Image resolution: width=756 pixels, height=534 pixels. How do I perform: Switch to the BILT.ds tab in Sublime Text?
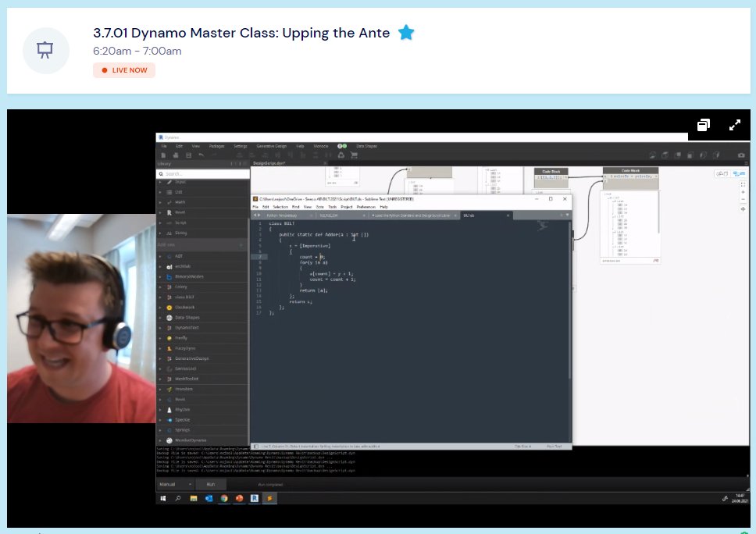pos(485,215)
